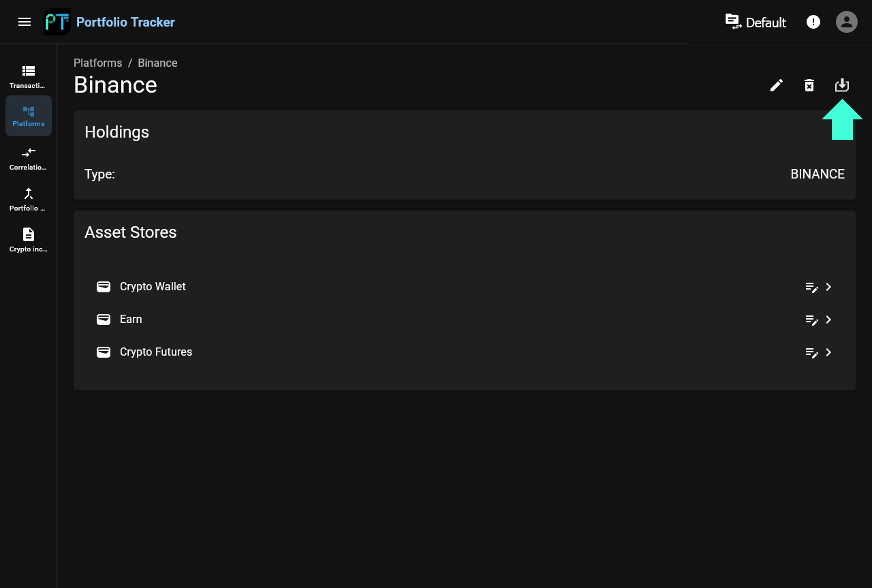Open the user account avatar
Screen dimensions: 872x588
[x=847, y=22]
